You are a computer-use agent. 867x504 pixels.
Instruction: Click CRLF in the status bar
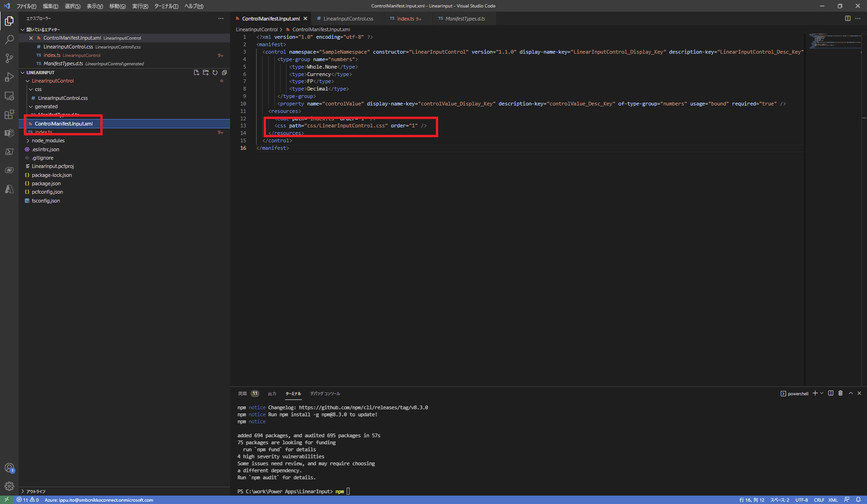[819, 500]
